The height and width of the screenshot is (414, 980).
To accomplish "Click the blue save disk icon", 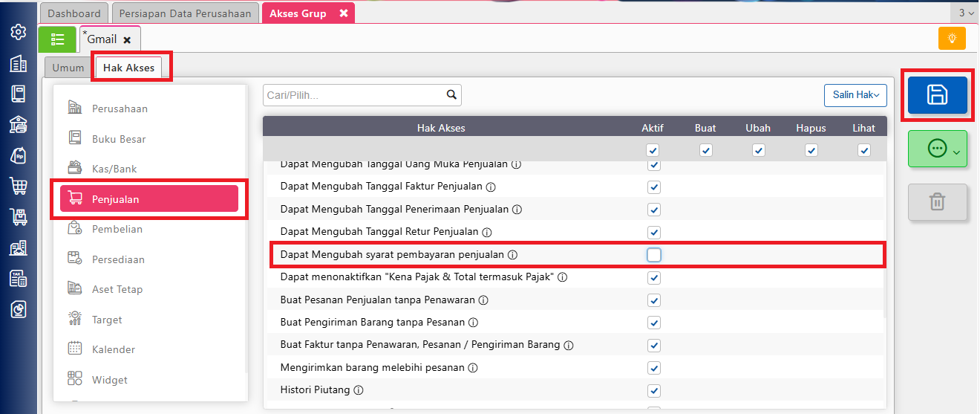I will point(937,95).
